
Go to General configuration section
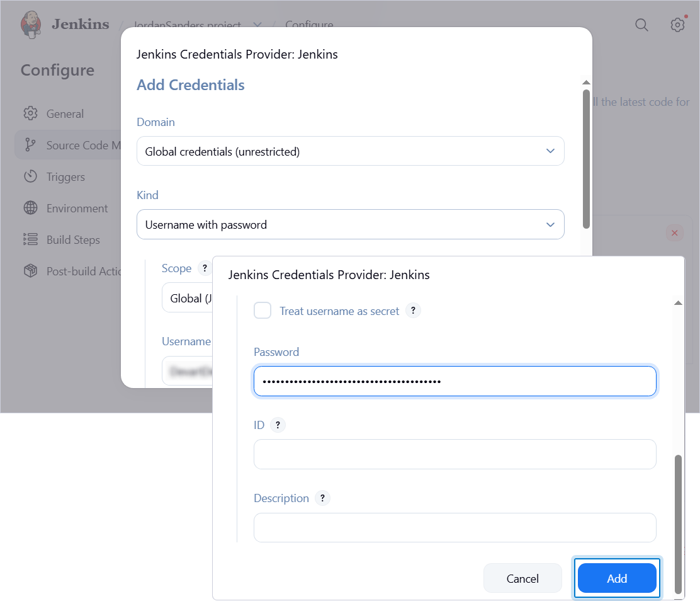coord(68,113)
